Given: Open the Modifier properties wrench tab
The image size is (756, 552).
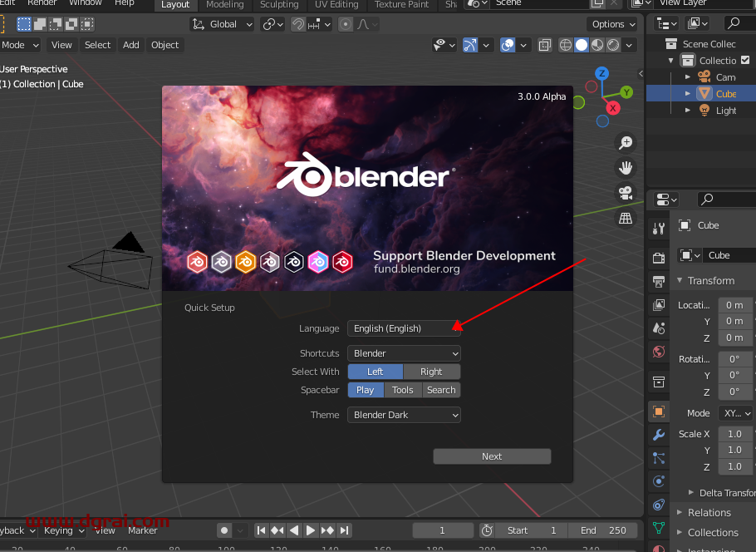Looking at the screenshot, I should pyautogui.click(x=659, y=435).
